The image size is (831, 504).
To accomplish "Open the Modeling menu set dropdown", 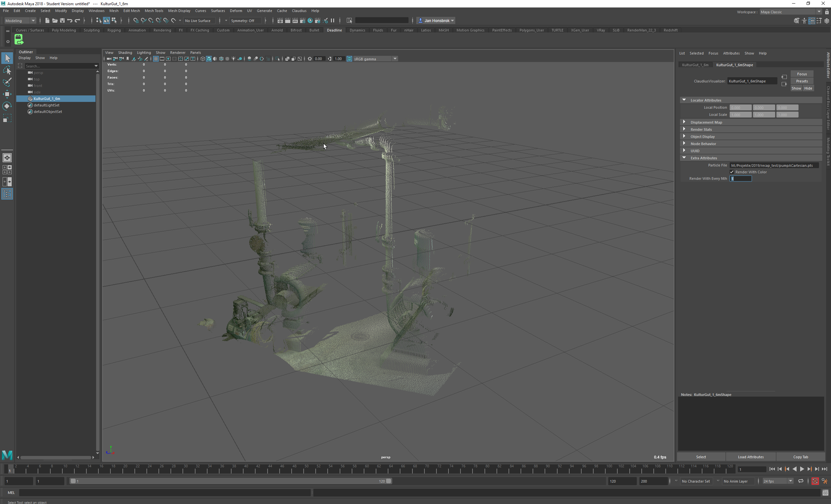I will (20, 20).
